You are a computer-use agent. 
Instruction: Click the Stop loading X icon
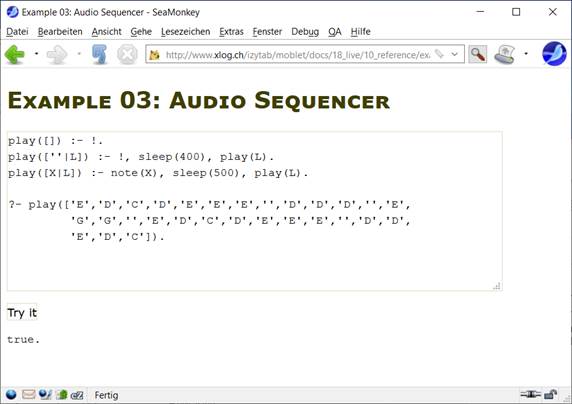(x=127, y=54)
